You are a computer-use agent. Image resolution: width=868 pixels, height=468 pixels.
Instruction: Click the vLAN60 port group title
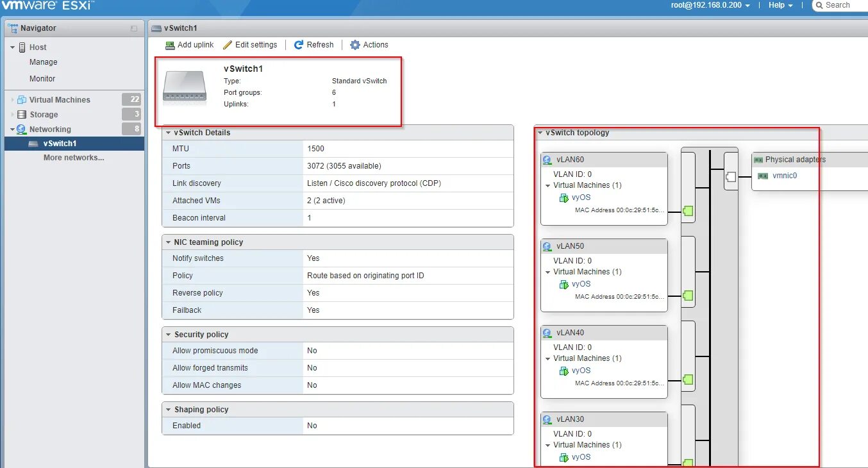(x=570, y=160)
